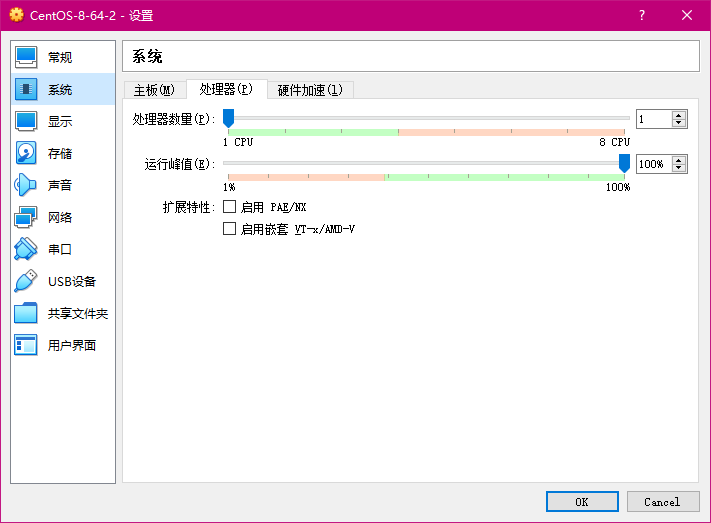Select 共享文件夹 text in the sidebar
Screen dimensions: 711x523
pyautogui.click(x=78, y=313)
